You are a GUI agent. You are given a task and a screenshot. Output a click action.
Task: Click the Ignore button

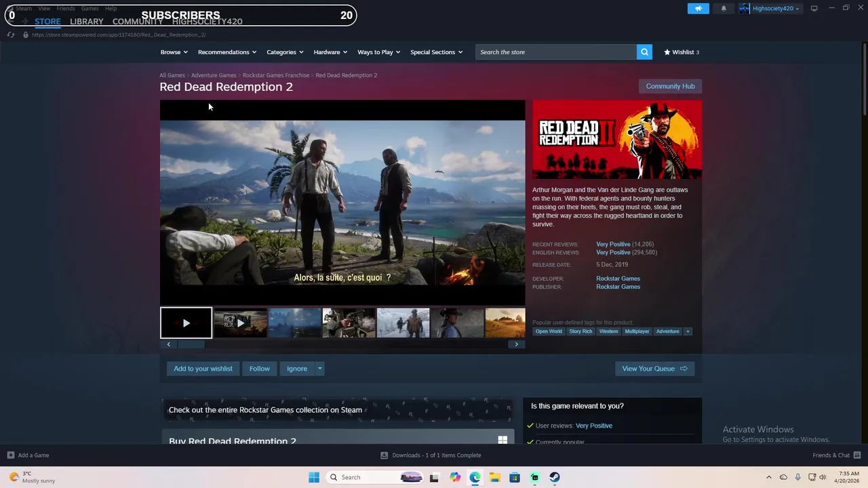[x=297, y=369]
